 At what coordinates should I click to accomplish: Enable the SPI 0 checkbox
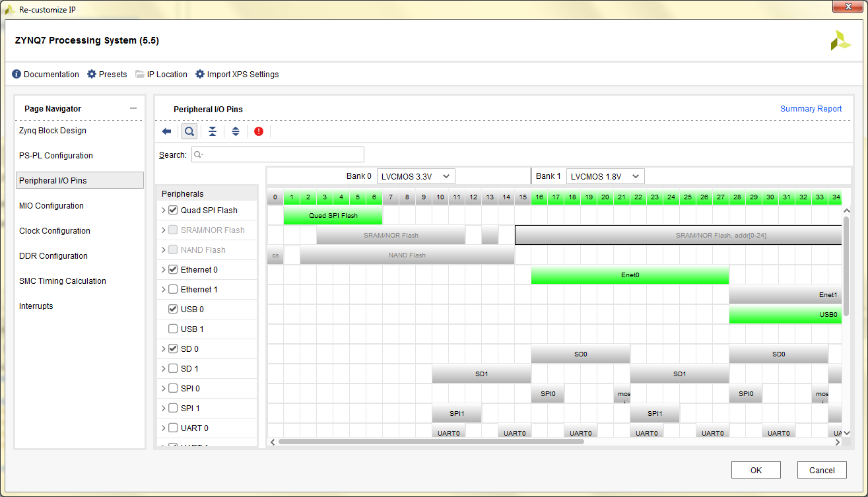coord(173,389)
